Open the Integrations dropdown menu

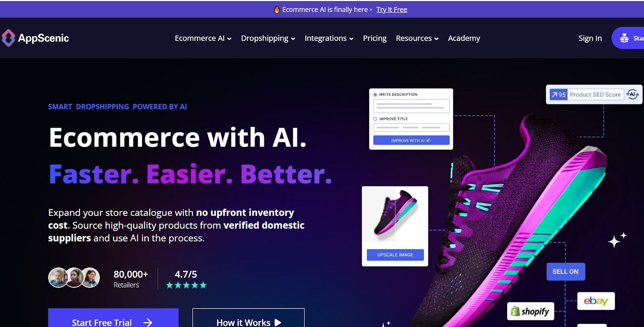pos(329,38)
